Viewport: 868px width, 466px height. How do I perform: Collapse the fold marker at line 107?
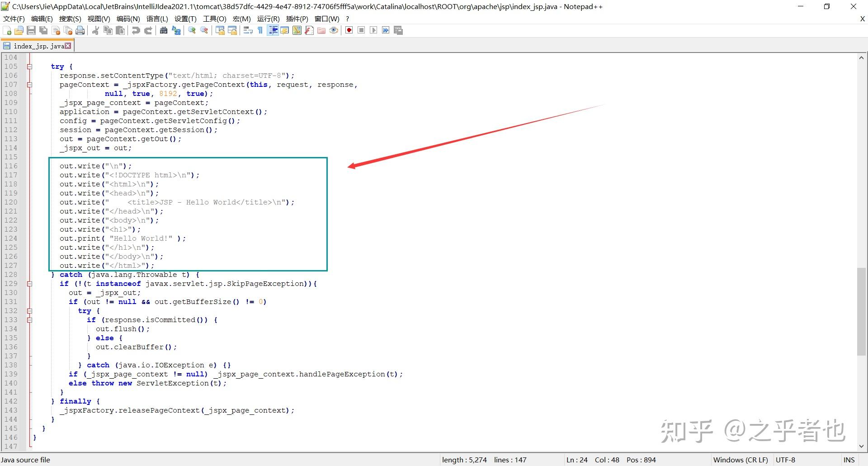30,85
